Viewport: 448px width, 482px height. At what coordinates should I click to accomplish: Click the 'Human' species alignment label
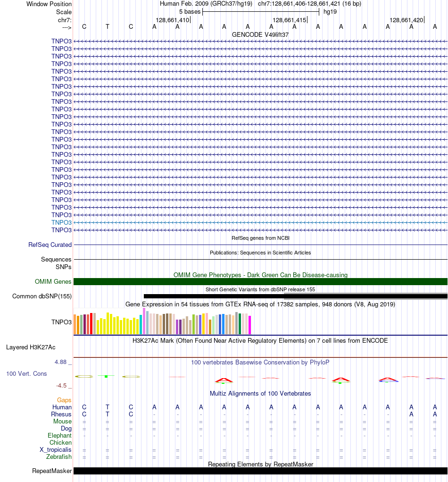(x=62, y=407)
